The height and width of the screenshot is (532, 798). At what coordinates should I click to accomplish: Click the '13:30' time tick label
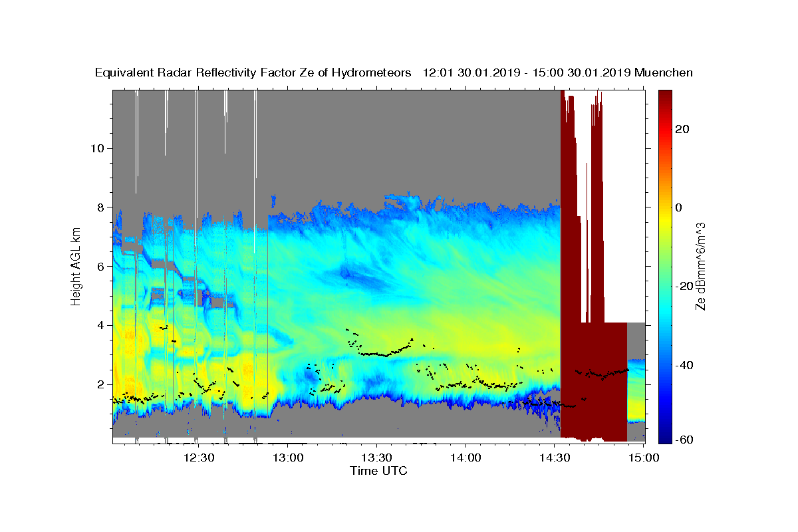click(376, 458)
